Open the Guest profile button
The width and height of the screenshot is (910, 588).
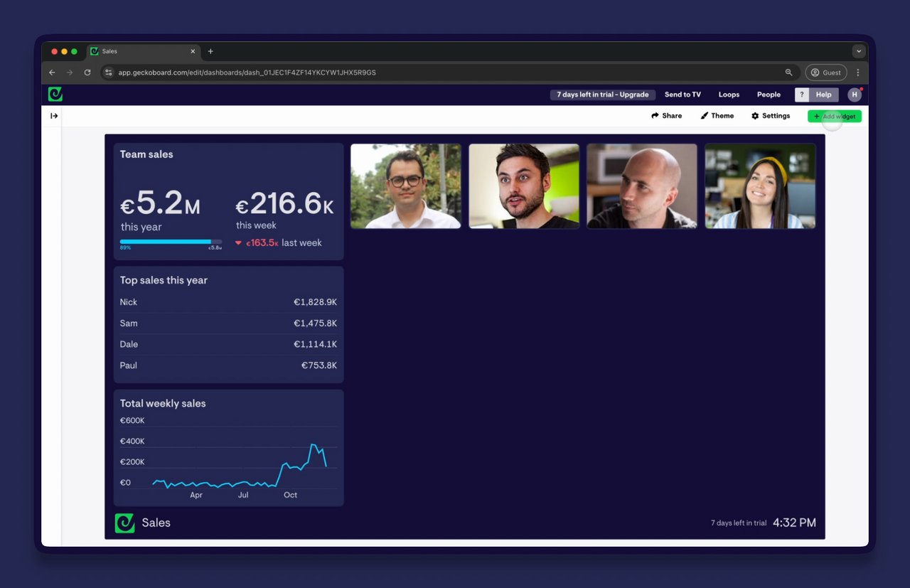click(x=826, y=73)
